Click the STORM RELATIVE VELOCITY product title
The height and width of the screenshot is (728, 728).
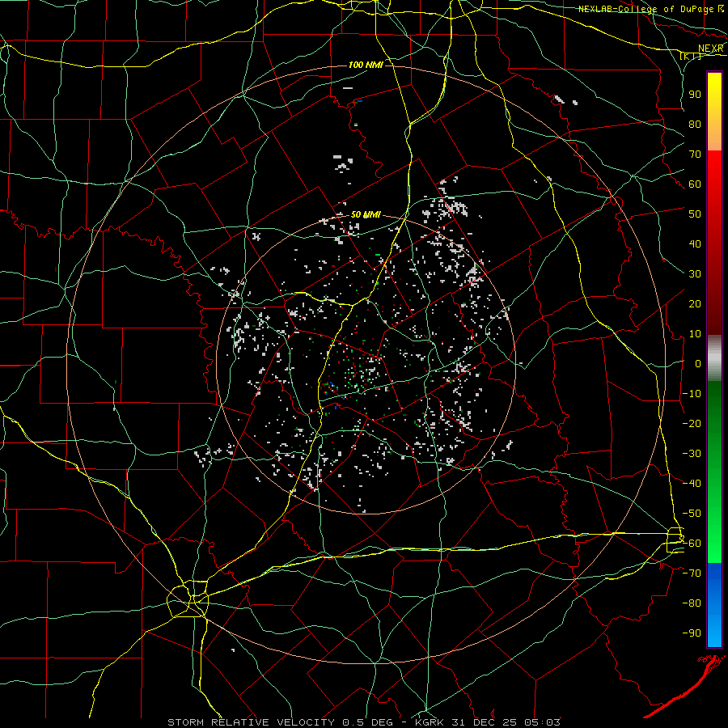pyautogui.click(x=253, y=722)
